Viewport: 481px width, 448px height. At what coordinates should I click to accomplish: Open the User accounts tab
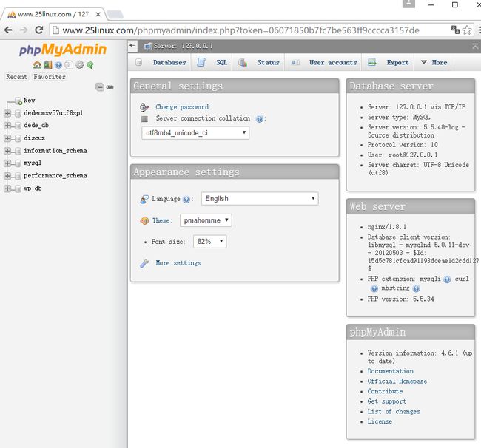click(324, 63)
